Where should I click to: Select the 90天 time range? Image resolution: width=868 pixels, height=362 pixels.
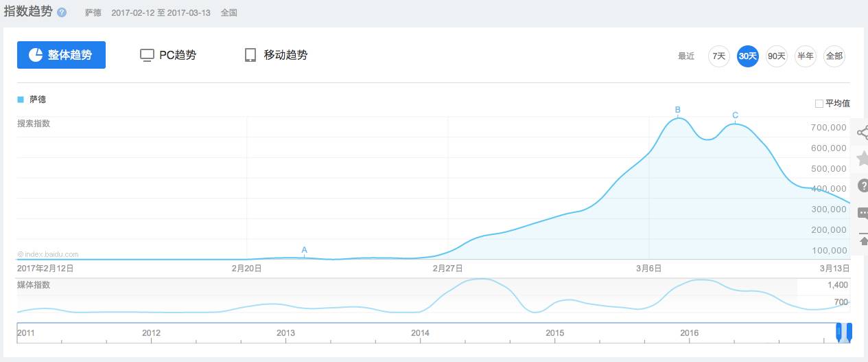coord(776,56)
